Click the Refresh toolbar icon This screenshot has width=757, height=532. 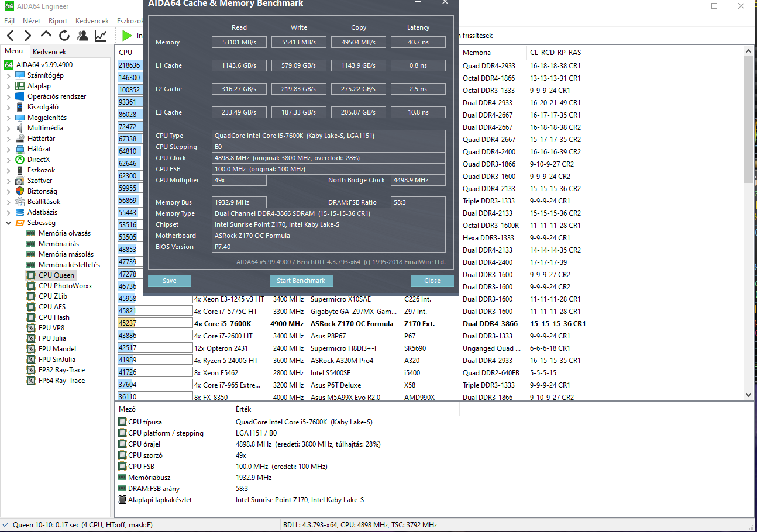pyautogui.click(x=64, y=36)
